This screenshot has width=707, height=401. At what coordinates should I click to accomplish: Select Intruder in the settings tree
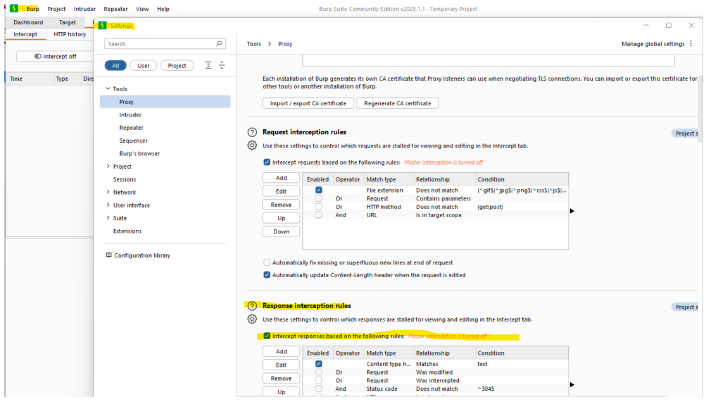pos(130,115)
